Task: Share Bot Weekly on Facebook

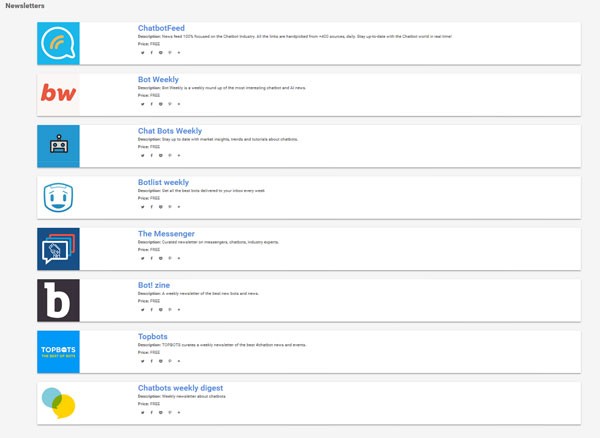Action: tap(152, 104)
